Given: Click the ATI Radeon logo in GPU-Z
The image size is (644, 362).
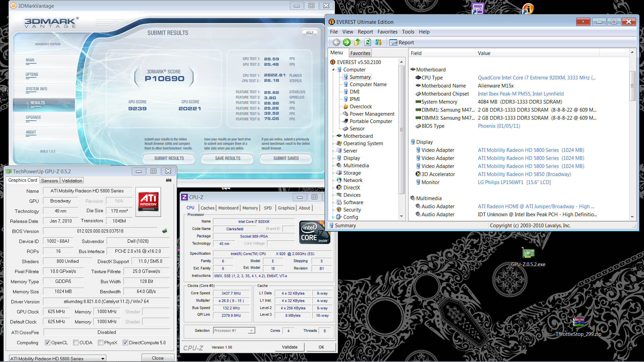Looking at the screenshot, I should click(148, 201).
